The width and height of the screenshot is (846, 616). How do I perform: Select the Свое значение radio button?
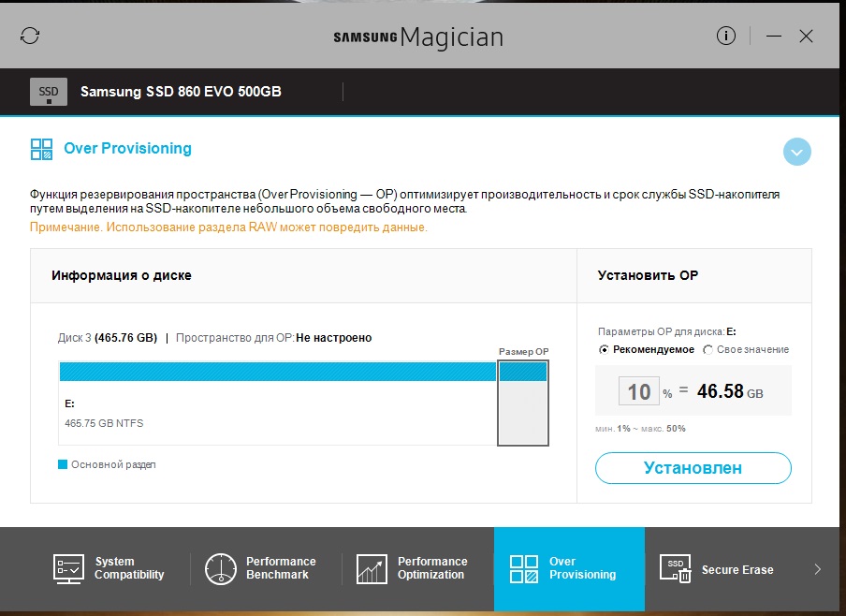707,350
